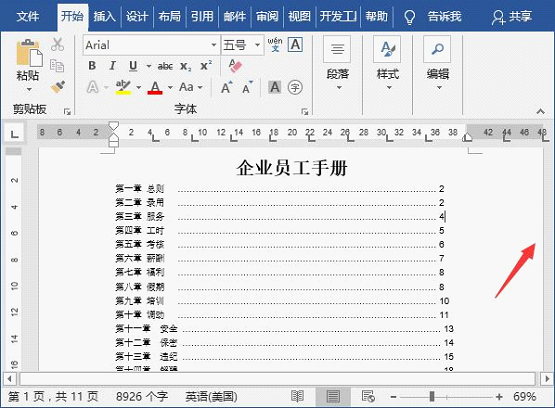Toggle Bold formatting
Viewport: 555px width, 408px height.
[x=92, y=66]
